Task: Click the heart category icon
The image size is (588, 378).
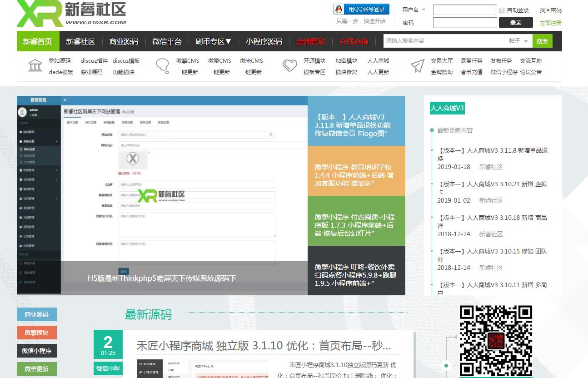Action: click(x=290, y=66)
